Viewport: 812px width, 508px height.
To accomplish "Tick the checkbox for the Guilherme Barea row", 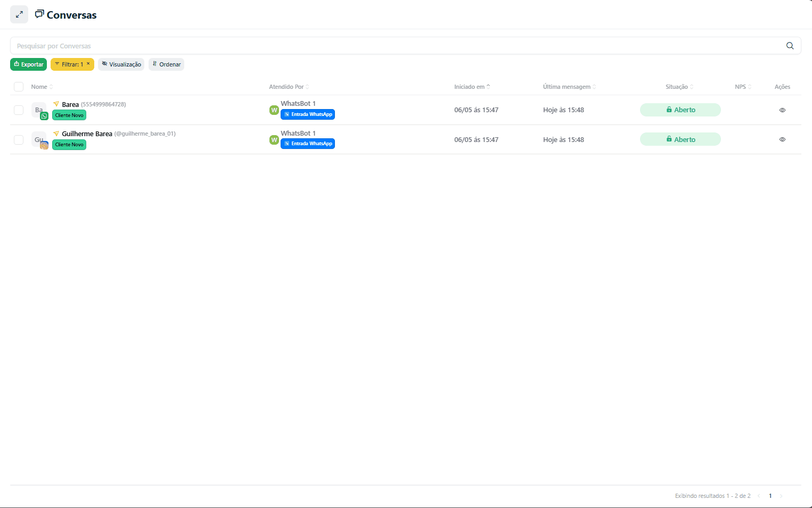I will (x=19, y=140).
